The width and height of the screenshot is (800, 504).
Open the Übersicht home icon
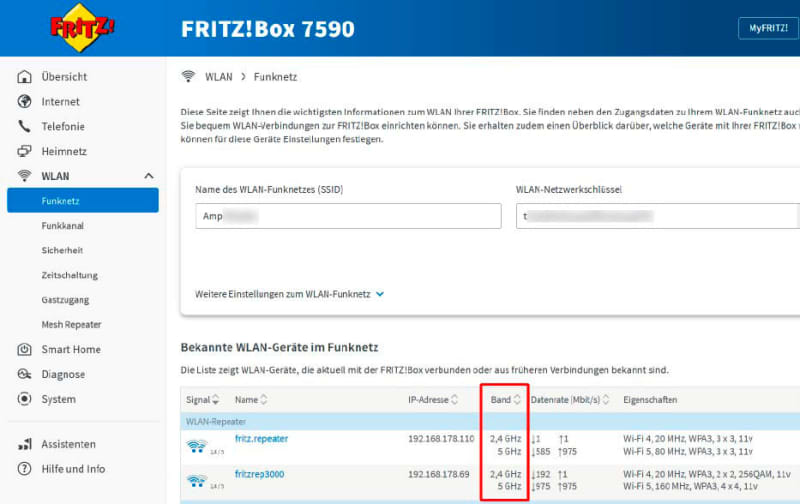pyautogui.click(x=24, y=77)
